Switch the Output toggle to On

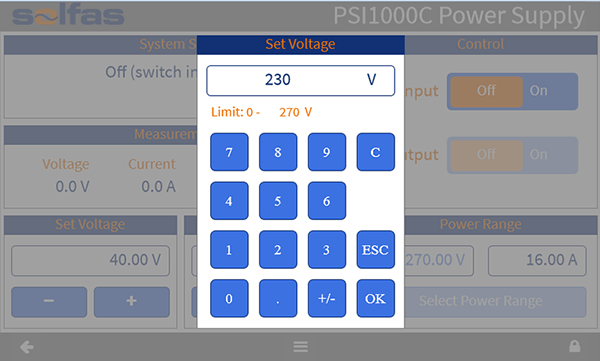(538, 155)
